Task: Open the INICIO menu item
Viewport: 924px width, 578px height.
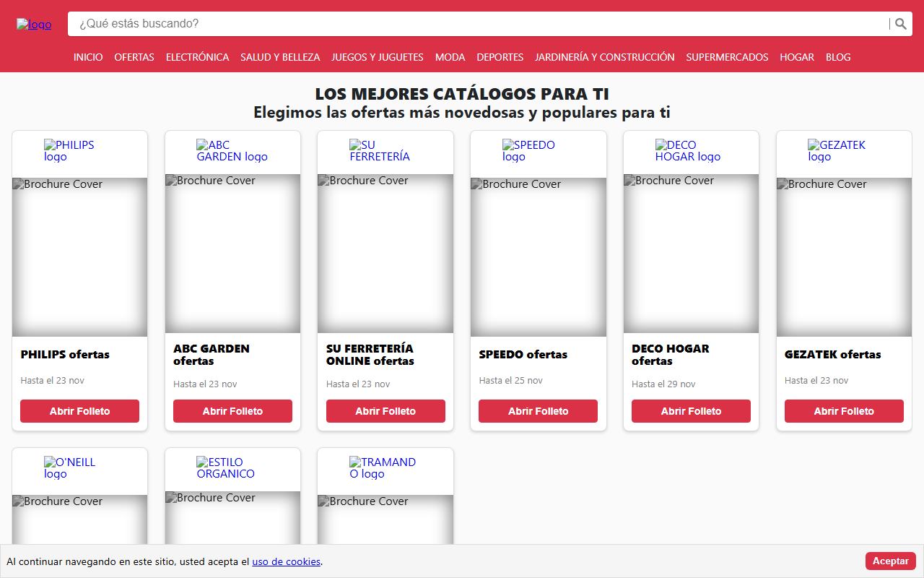Action: point(88,57)
